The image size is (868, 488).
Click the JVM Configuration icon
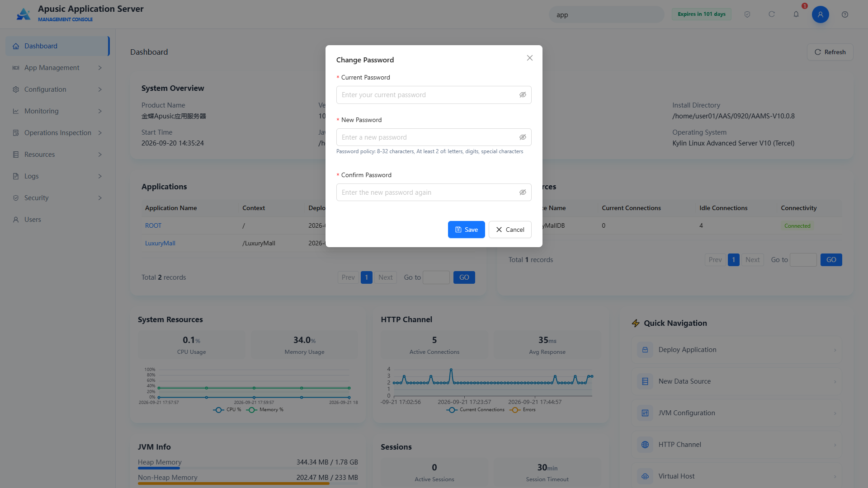click(x=645, y=413)
